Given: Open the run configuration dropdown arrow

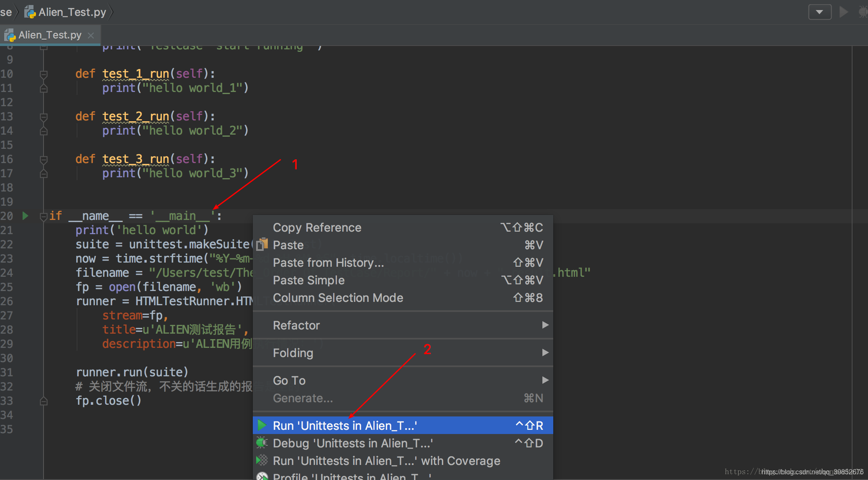Looking at the screenshot, I should [x=820, y=12].
